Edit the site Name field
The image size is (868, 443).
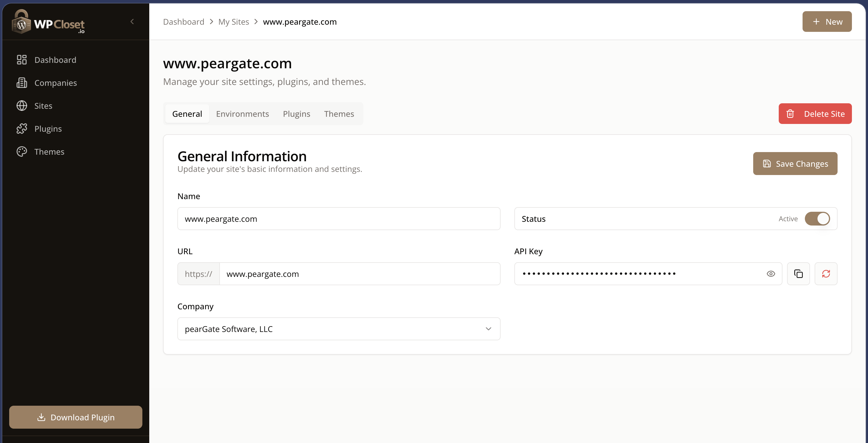339,218
